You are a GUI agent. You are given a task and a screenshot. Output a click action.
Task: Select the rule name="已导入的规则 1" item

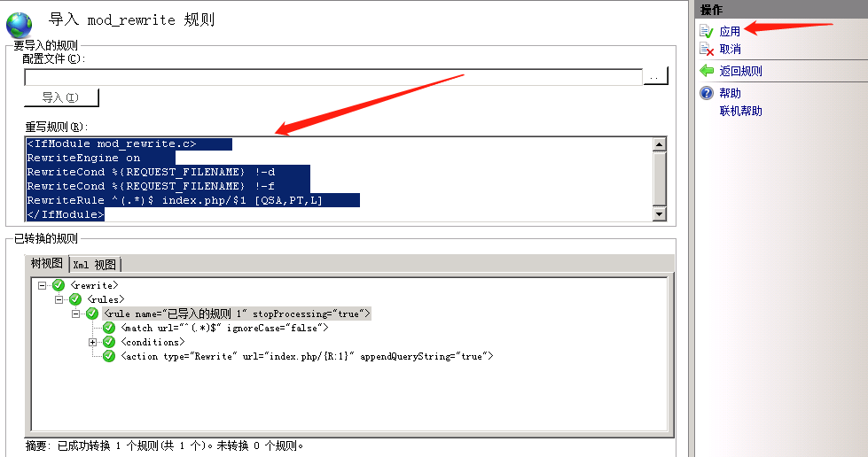(237, 314)
